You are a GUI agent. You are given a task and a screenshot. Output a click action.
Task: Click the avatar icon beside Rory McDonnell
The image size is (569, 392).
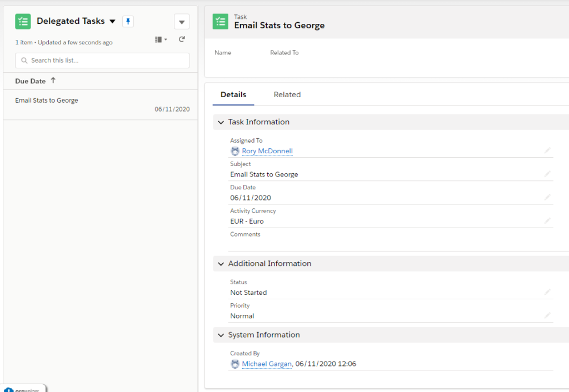pyautogui.click(x=235, y=151)
